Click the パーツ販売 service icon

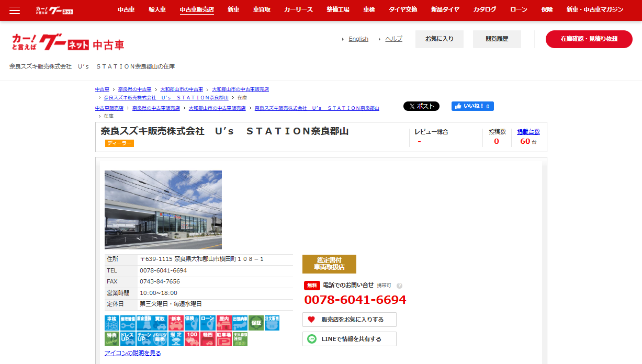160,339
